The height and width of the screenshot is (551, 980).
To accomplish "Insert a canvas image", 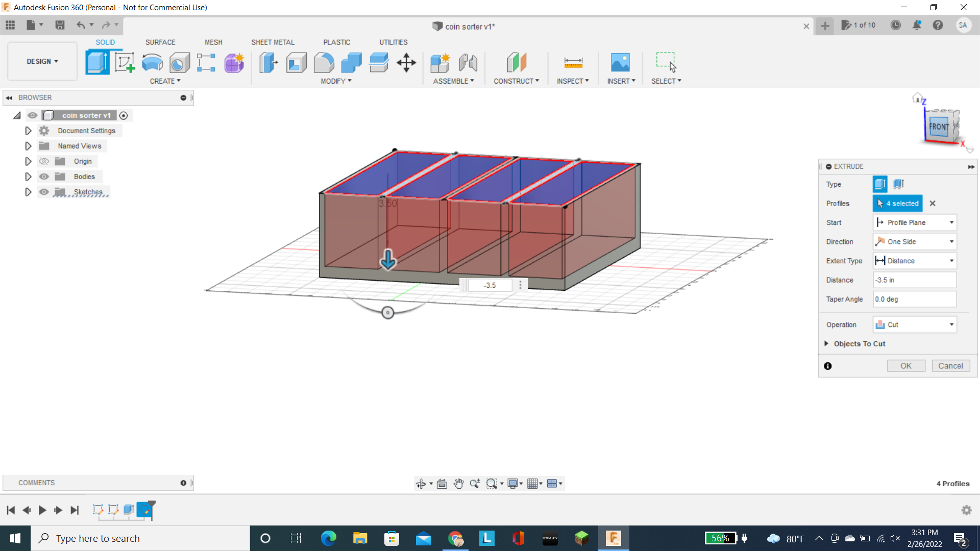I will [620, 62].
